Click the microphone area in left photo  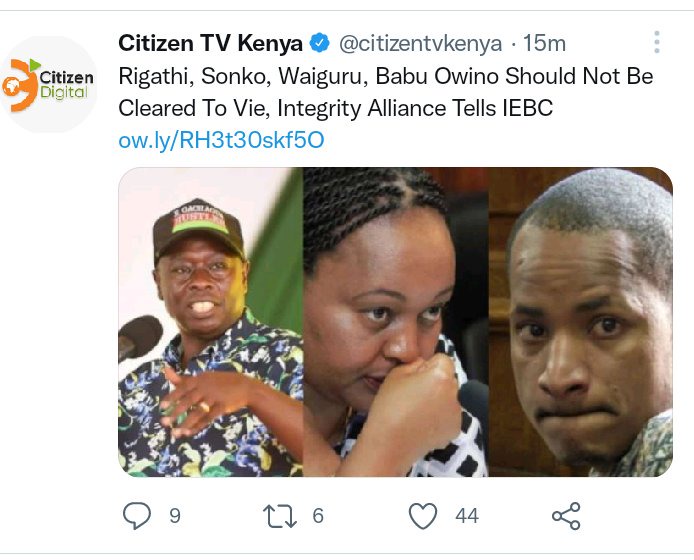(140, 337)
